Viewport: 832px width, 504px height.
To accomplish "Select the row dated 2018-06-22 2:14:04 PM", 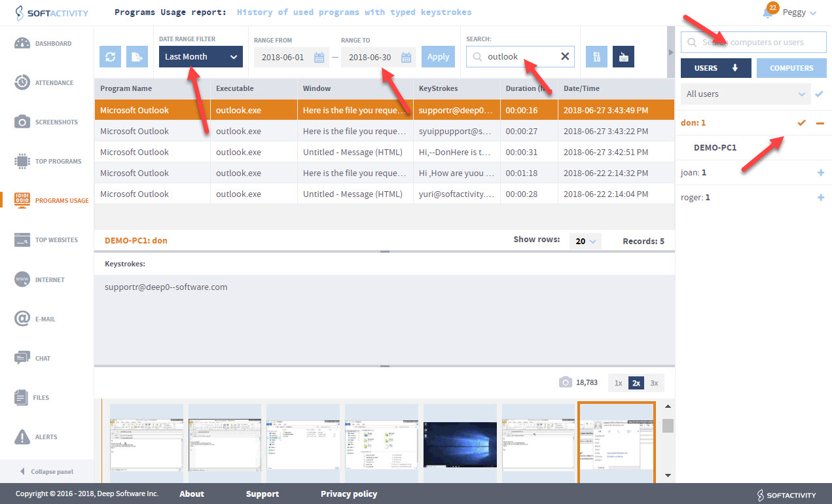I will tap(384, 194).
